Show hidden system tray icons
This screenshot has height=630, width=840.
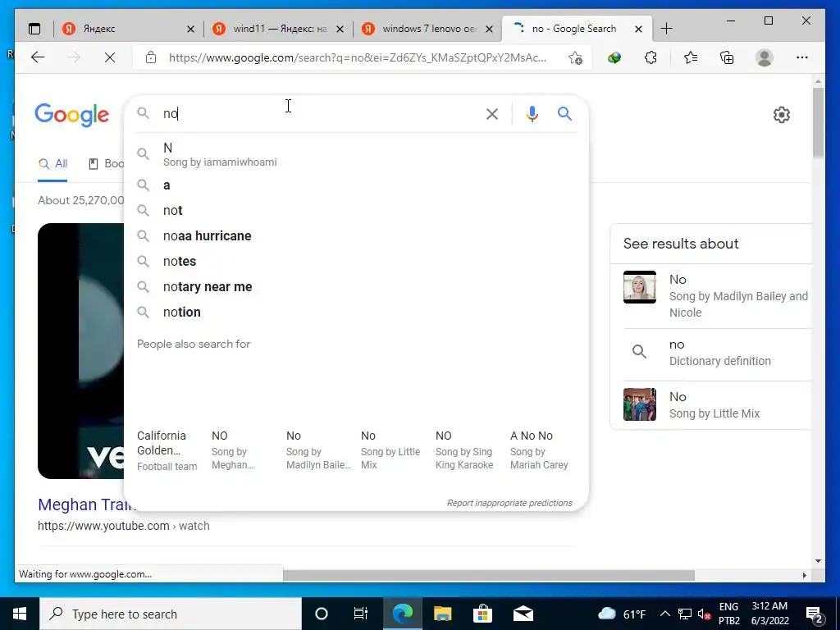point(664,614)
